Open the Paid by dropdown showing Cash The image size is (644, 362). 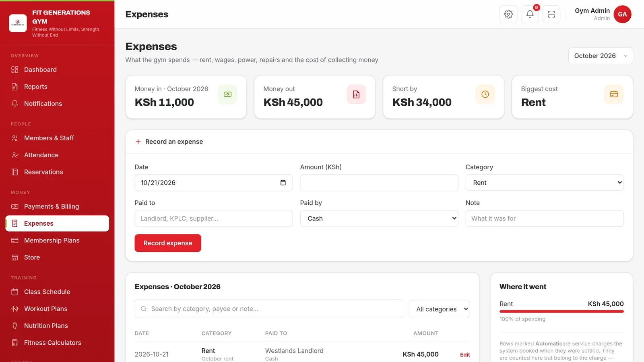click(x=379, y=218)
